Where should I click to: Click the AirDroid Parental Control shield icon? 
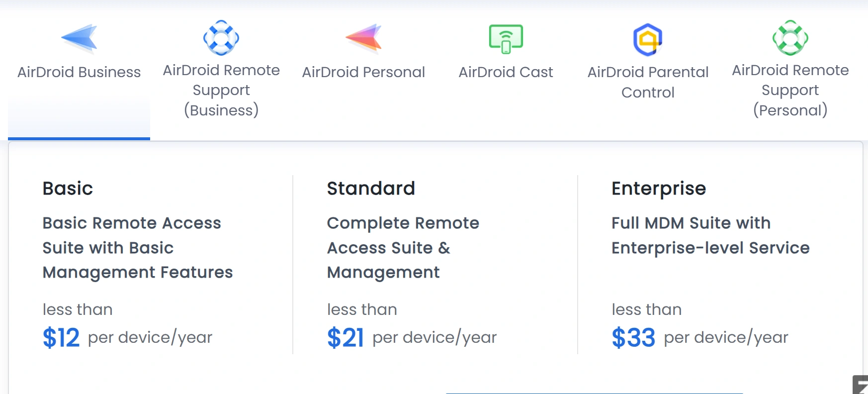[648, 39]
